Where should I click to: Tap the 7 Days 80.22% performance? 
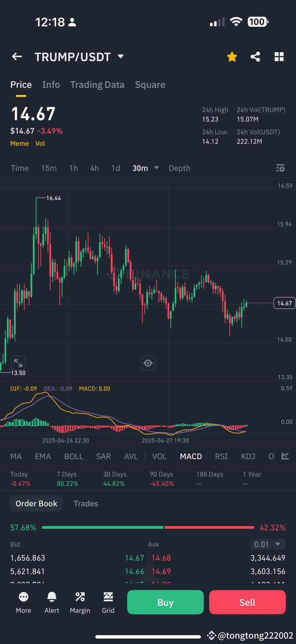point(68,479)
